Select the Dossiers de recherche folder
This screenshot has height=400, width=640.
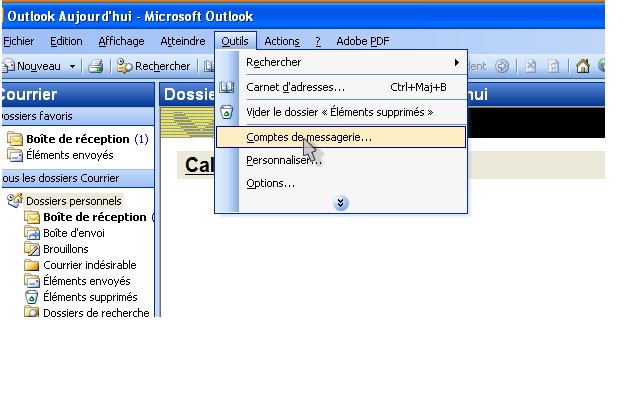coord(96,313)
